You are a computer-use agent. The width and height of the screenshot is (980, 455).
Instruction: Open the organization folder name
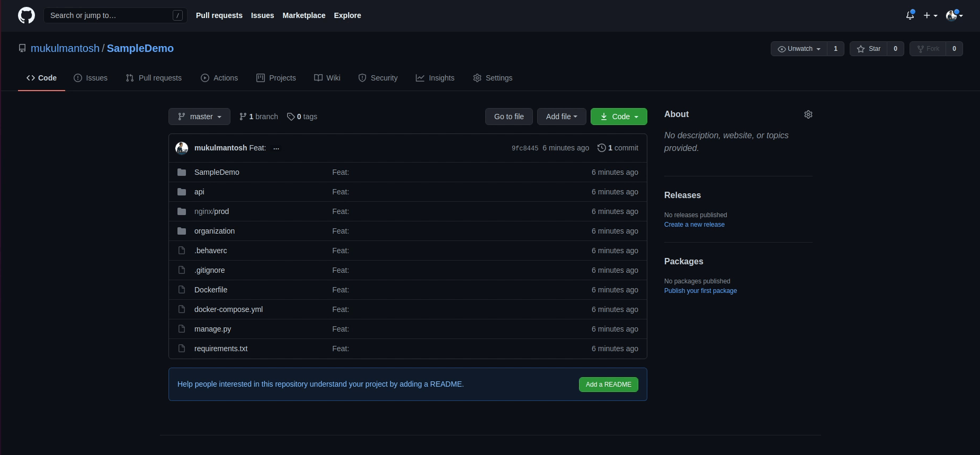pyautogui.click(x=215, y=231)
